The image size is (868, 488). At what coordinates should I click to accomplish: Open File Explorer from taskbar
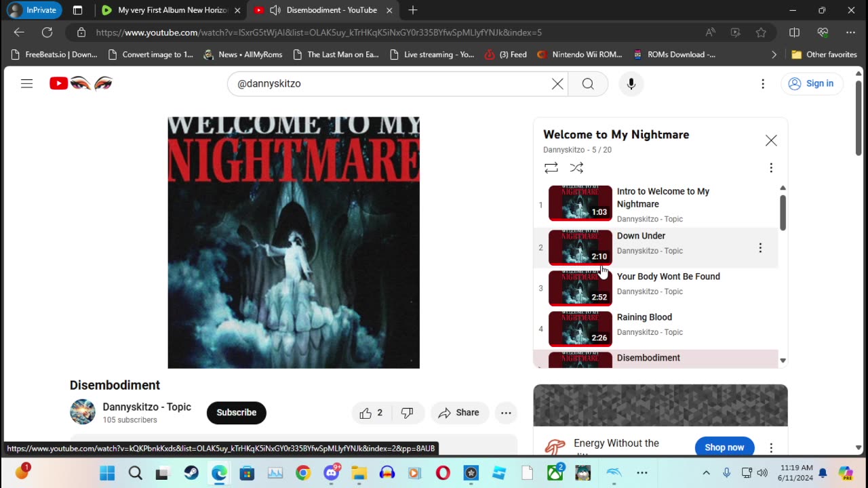coord(359,472)
